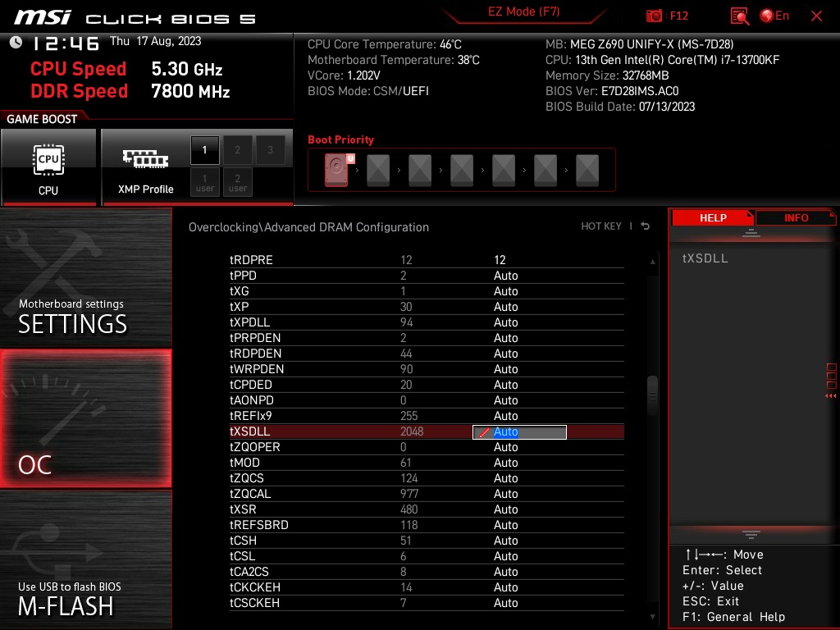Image resolution: width=840 pixels, height=630 pixels.
Task: Click the settings list scrollbar thumb
Action: coord(652,396)
